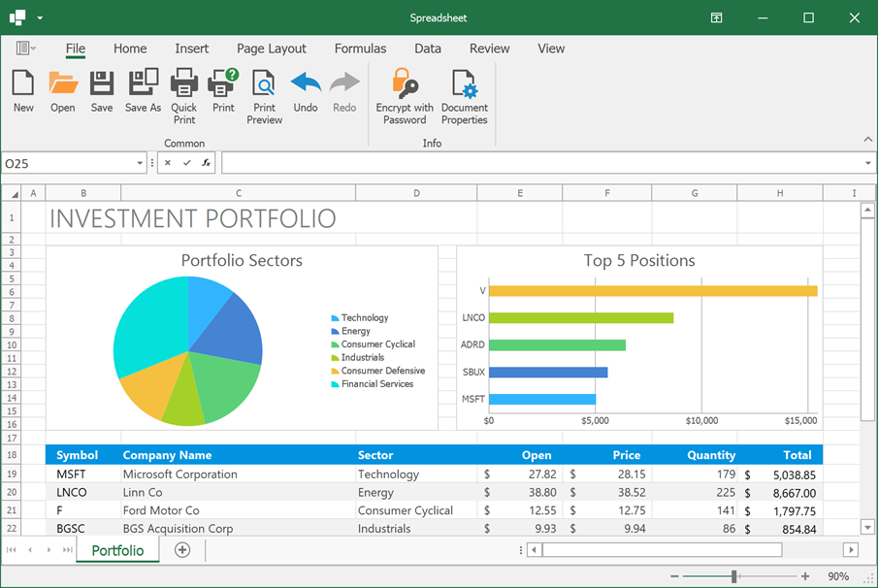Select all cells with corner triangle

(x=12, y=193)
